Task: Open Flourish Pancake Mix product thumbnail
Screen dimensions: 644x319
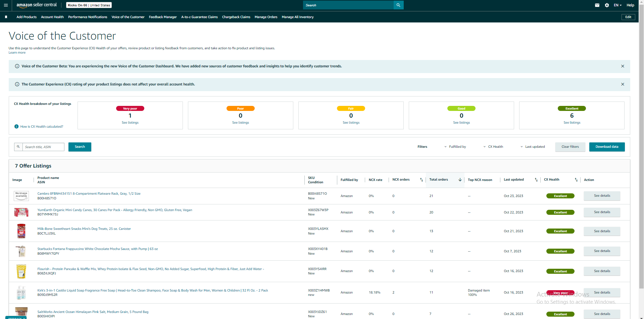Action: tap(21, 271)
